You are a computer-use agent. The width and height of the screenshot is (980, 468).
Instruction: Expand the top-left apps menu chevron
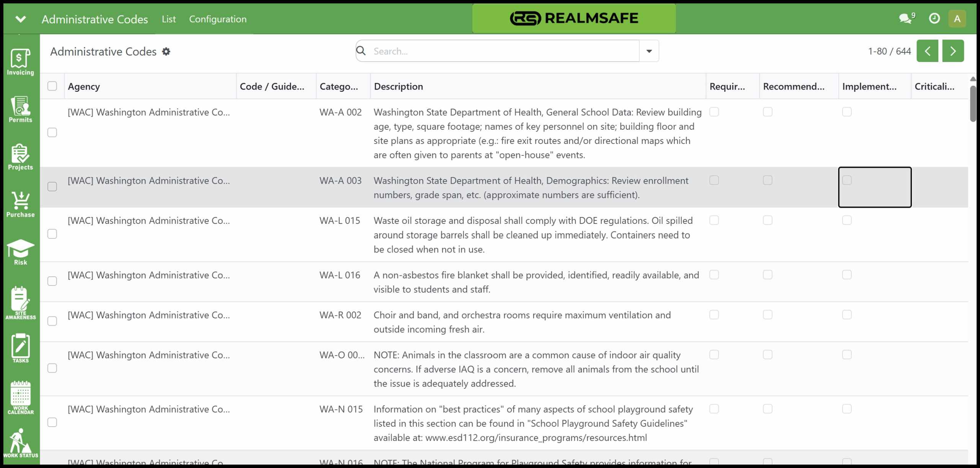coord(21,19)
